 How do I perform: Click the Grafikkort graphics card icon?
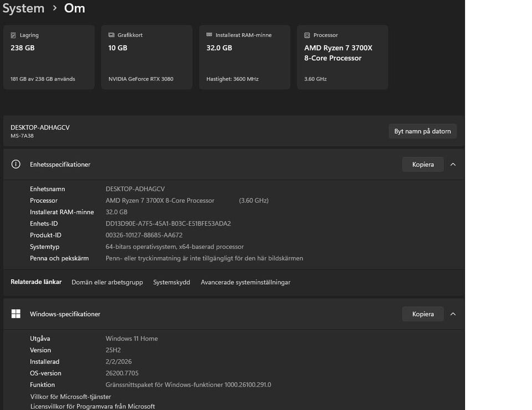coord(111,35)
